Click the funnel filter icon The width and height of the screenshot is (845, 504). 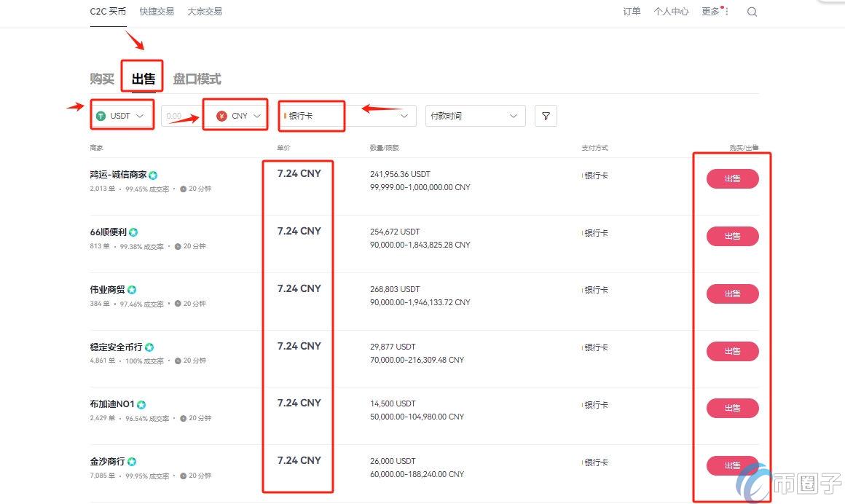pyautogui.click(x=546, y=115)
